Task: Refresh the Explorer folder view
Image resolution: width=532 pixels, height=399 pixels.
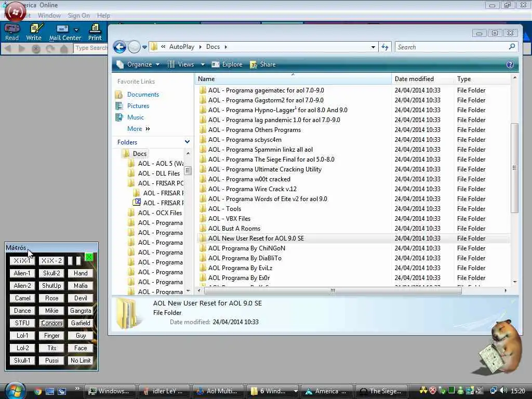Action: click(385, 47)
